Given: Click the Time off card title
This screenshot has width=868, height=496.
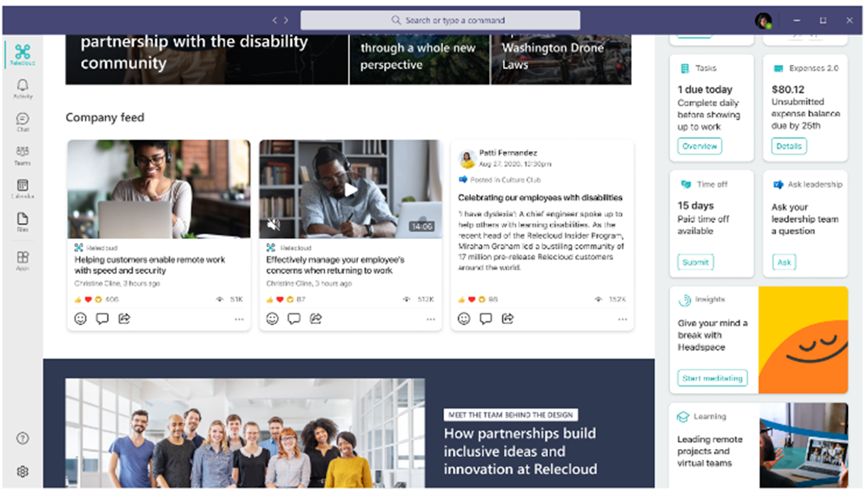Looking at the screenshot, I should point(712,184).
